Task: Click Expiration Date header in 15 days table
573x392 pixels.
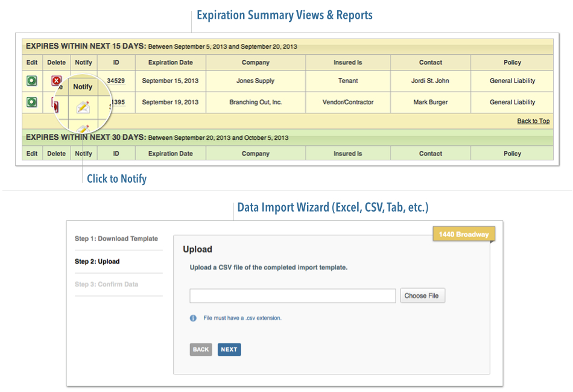Action: click(x=171, y=63)
